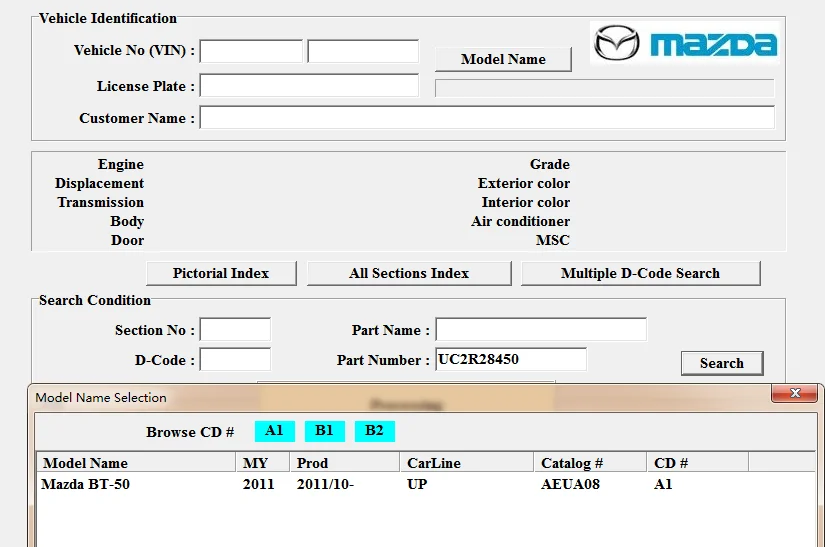
Task: Browse CD B1
Action: [324, 431]
